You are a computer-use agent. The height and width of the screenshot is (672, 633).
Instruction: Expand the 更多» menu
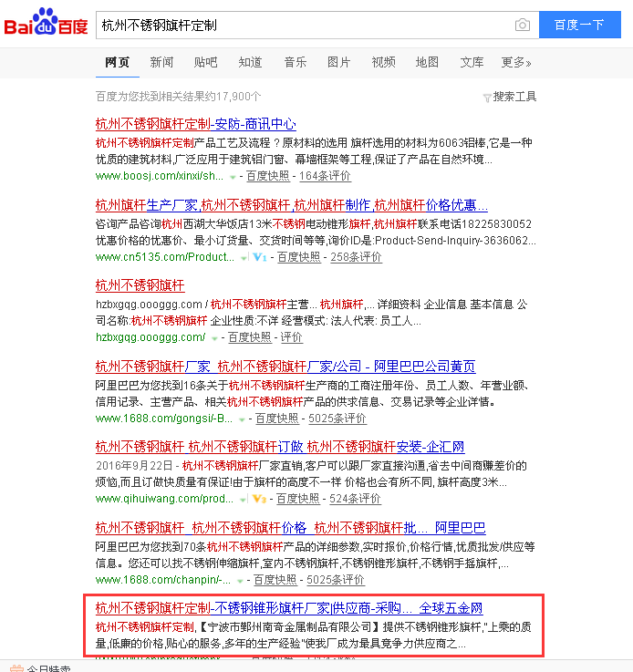516,63
